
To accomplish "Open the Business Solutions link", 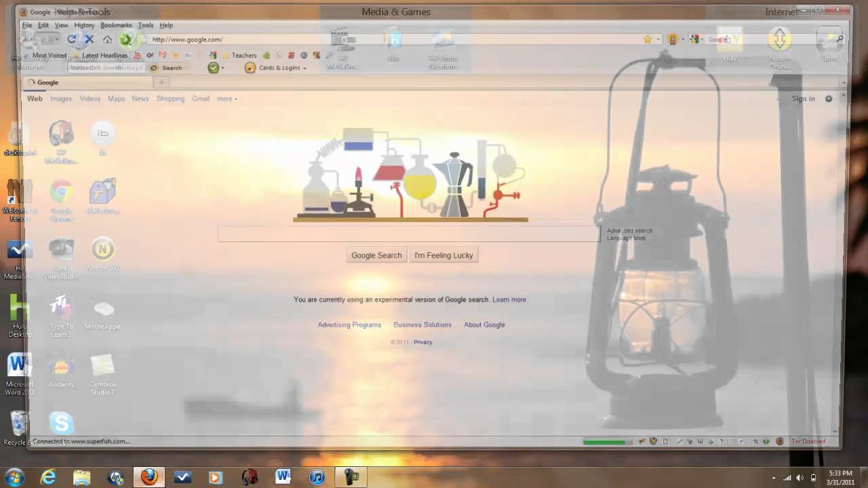I will (x=422, y=325).
